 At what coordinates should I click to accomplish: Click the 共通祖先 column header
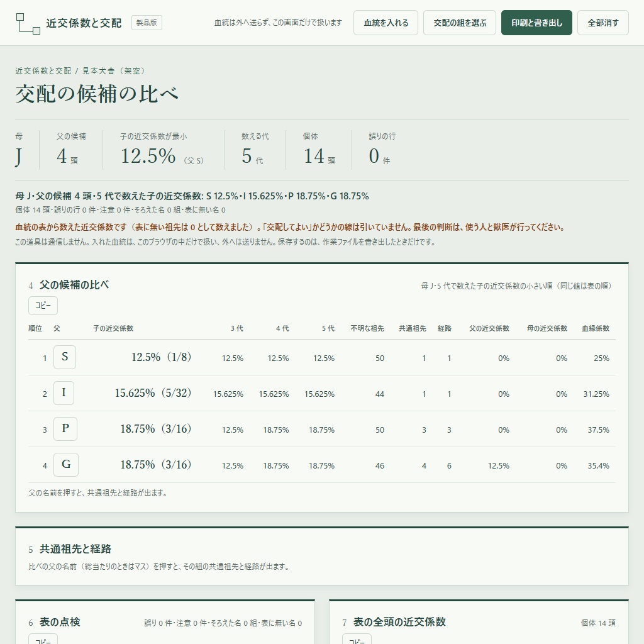(x=413, y=328)
